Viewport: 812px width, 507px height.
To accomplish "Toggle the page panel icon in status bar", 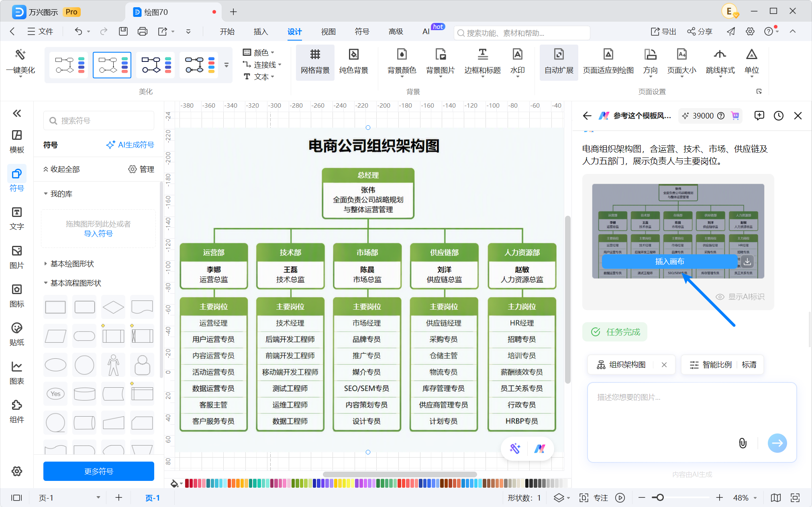I will point(16,498).
